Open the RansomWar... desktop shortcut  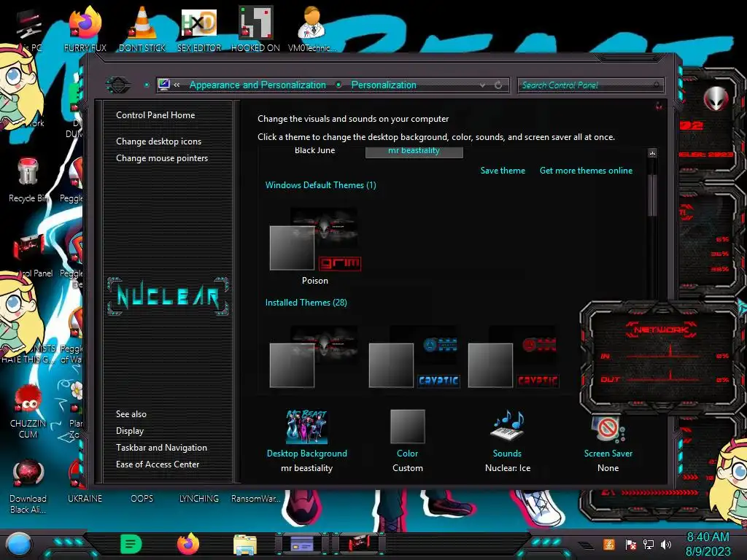coord(256,498)
